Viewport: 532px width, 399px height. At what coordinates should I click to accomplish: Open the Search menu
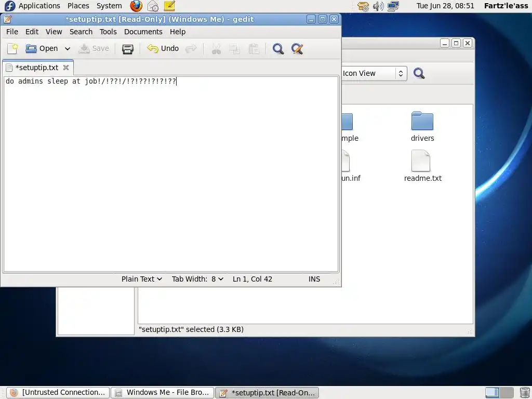tap(81, 32)
